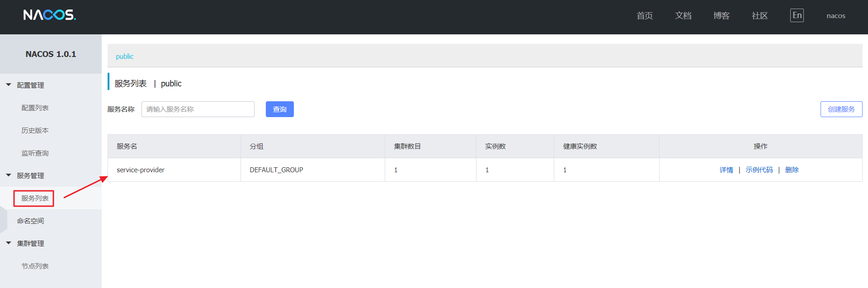This screenshot has height=288, width=868.
Task: Collapse the 配置管理 section arrow
Action: coord(9,85)
